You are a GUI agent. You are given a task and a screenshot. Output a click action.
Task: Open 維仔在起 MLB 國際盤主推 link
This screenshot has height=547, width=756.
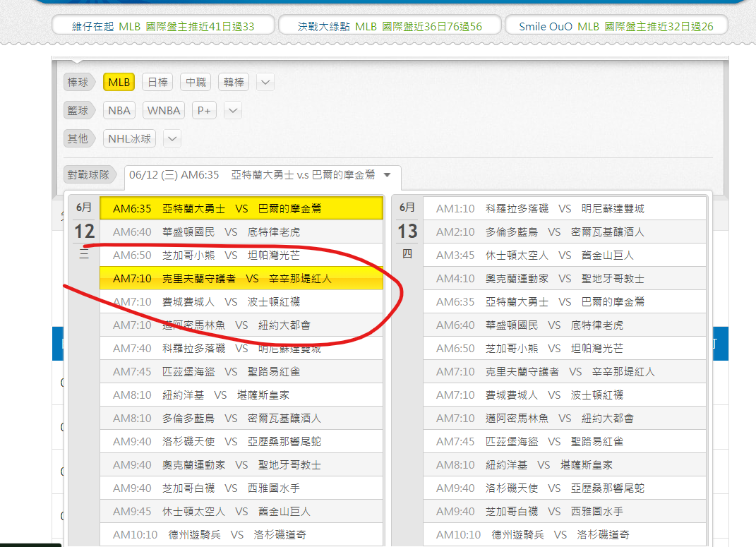click(163, 26)
